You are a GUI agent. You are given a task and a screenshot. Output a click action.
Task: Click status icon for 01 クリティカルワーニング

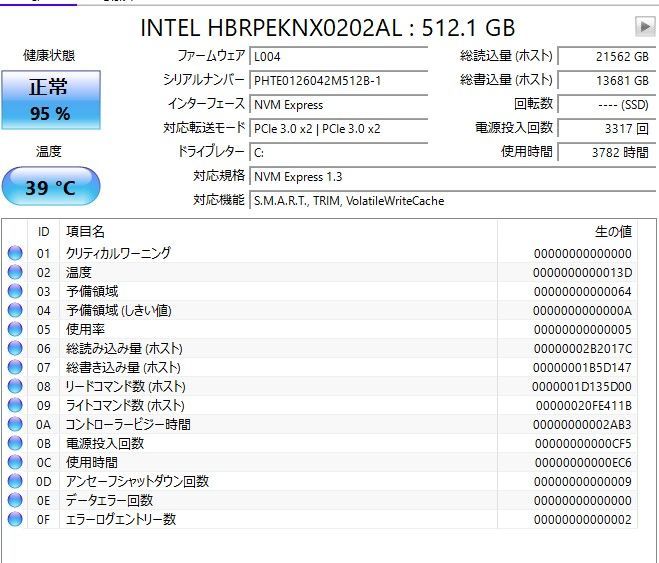point(15,253)
